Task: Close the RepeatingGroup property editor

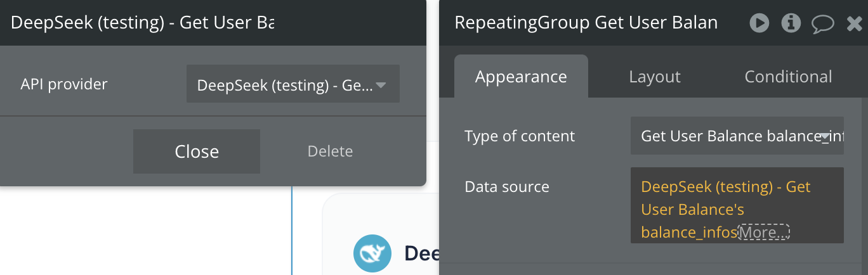Action: [x=854, y=24]
